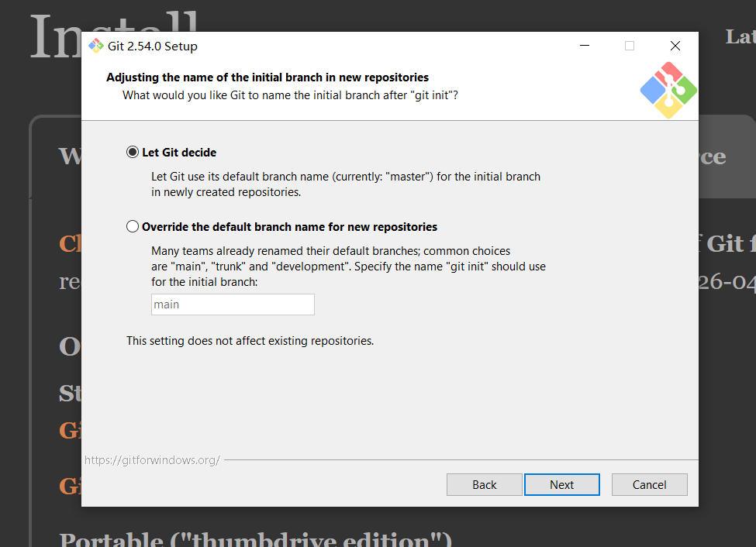Open the https://gitforwindows.org/ link

click(x=152, y=459)
